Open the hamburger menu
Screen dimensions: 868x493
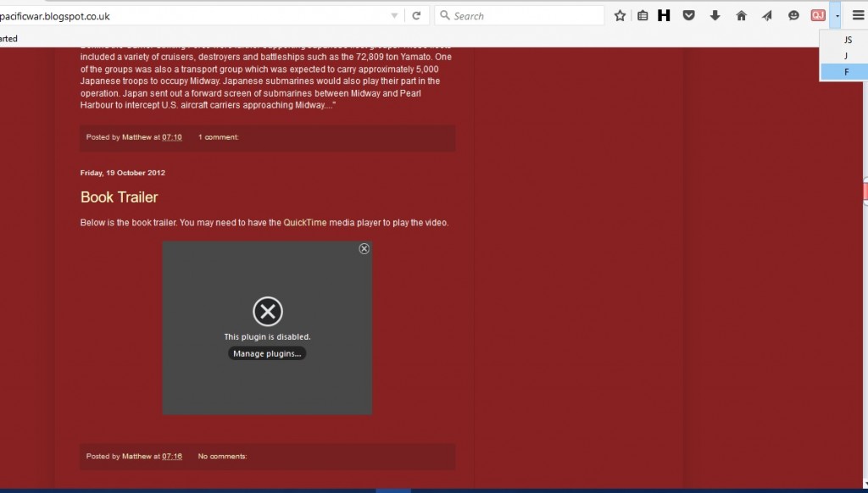point(858,15)
